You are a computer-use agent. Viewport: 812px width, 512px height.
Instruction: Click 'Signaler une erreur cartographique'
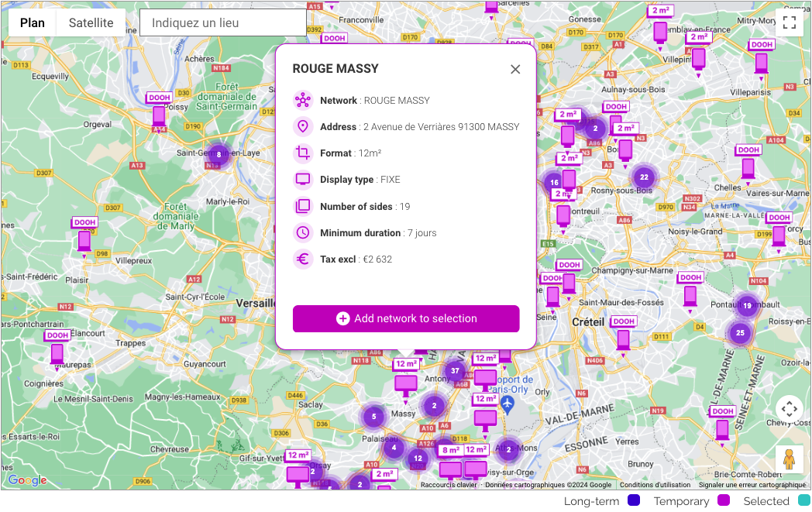click(752, 485)
